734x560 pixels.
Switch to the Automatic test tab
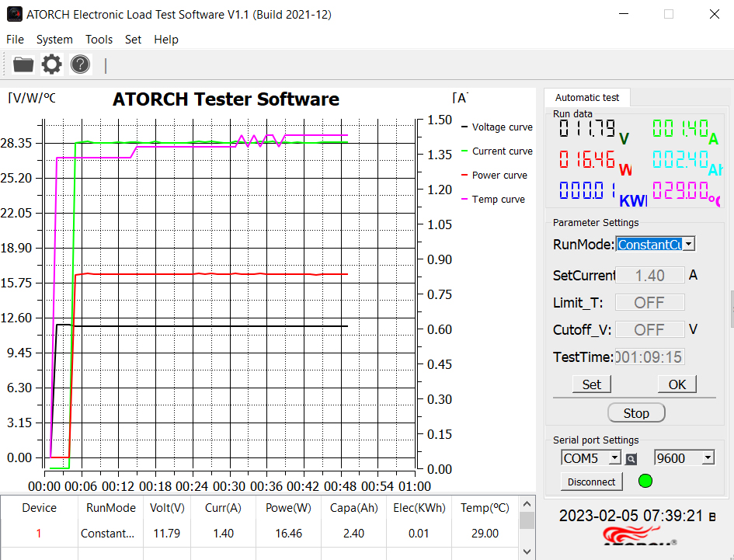point(587,97)
